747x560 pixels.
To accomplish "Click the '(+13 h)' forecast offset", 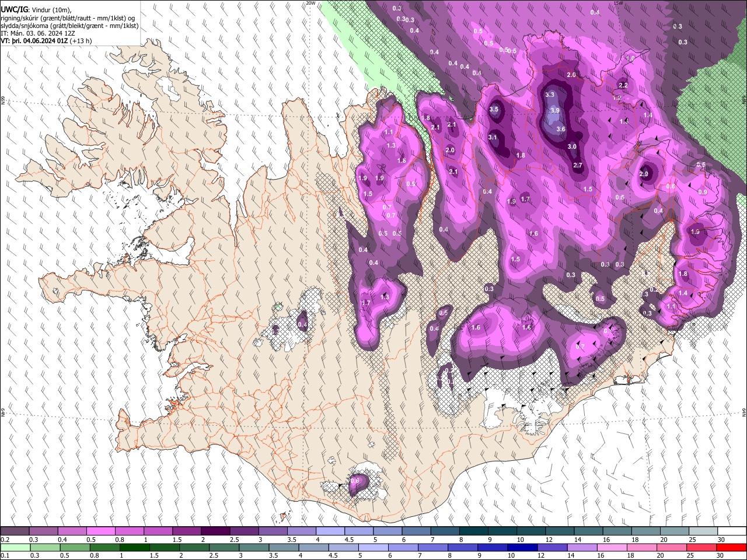I will click(81, 41).
